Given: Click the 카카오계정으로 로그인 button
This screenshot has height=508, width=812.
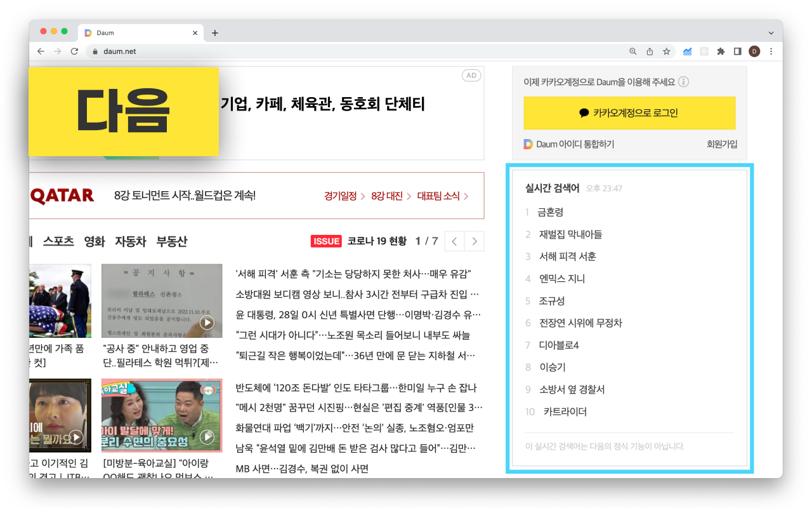Looking at the screenshot, I should (x=629, y=113).
